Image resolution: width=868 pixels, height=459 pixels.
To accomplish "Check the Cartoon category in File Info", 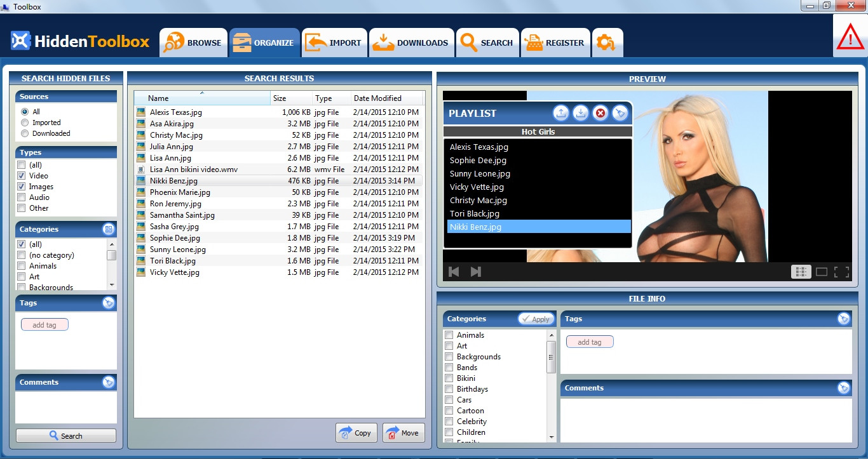I will tap(449, 411).
